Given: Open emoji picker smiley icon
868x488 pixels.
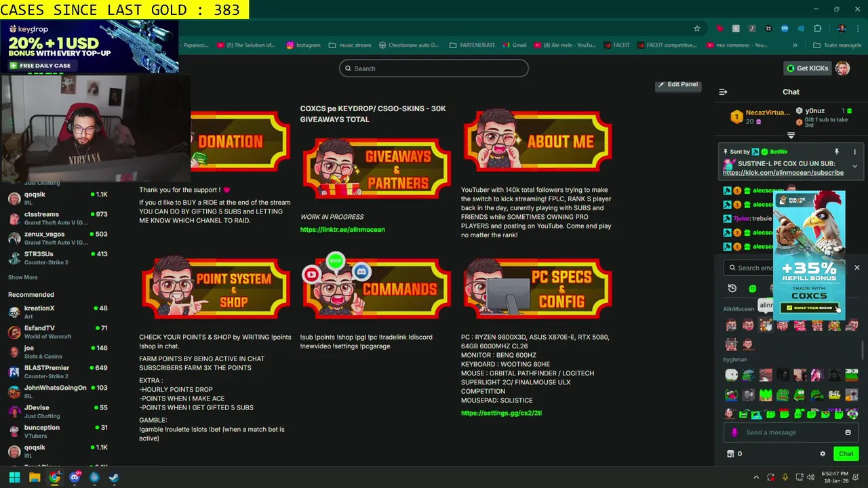Looking at the screenshot, I should click(848, 432).
